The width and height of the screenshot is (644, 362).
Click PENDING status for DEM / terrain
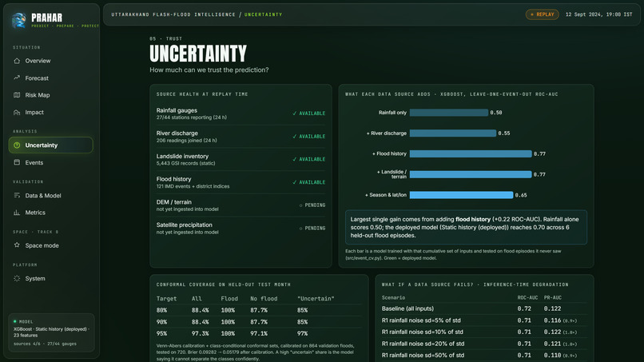[312, 205]
